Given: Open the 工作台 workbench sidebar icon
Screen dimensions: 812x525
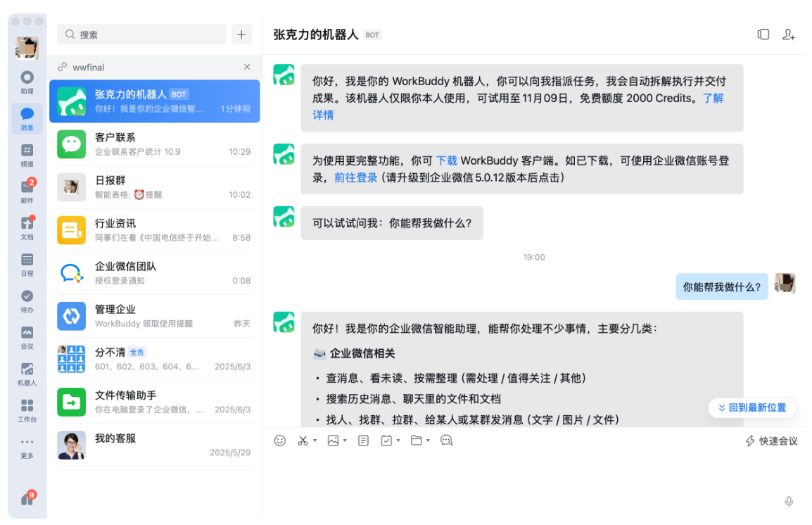Looking at the screenshot, I should 27,410.
